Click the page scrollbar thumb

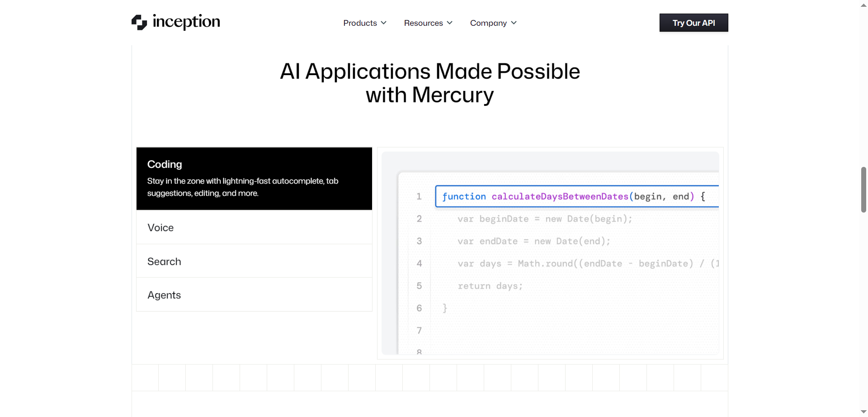coord(863,190)
